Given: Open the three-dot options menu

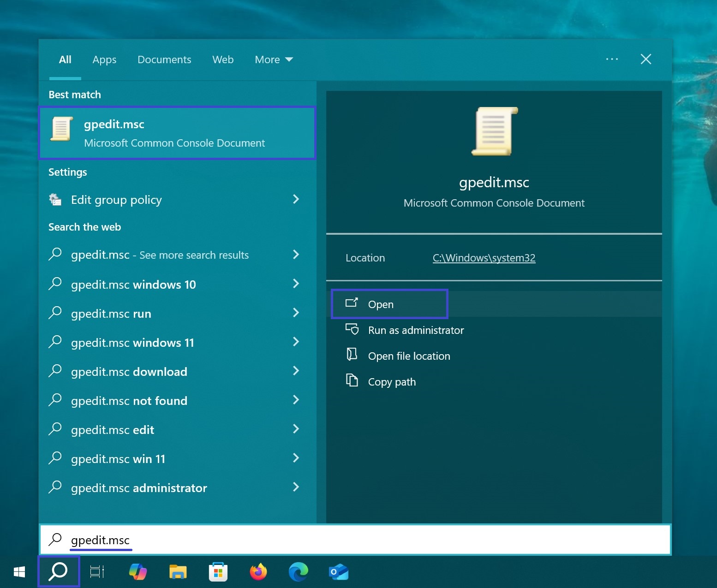Looking at the screenshot, I should 612,59.
